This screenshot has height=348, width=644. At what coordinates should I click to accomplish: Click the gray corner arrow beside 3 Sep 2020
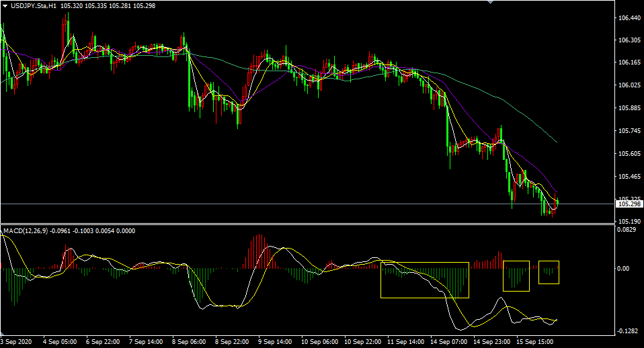(x=3, y=333)
